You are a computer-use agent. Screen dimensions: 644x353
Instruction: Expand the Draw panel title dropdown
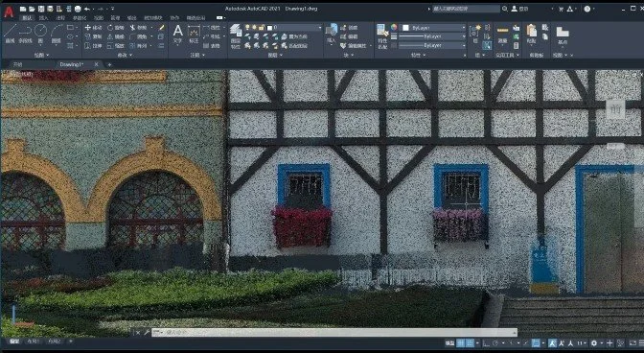[41, 55]
